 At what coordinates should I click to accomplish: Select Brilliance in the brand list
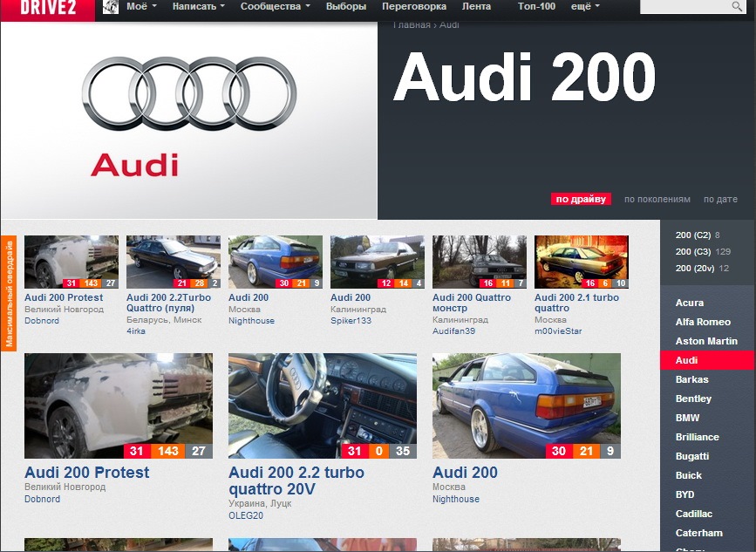(698, 437)
